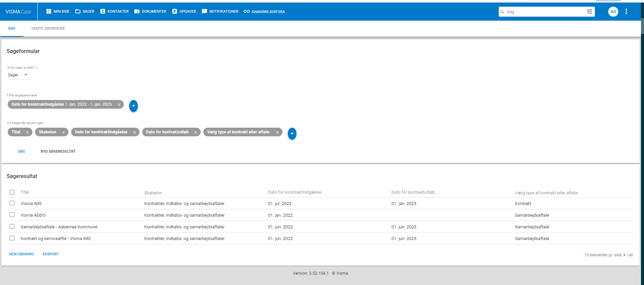Remove the Titel column chip

click(27, 132)
